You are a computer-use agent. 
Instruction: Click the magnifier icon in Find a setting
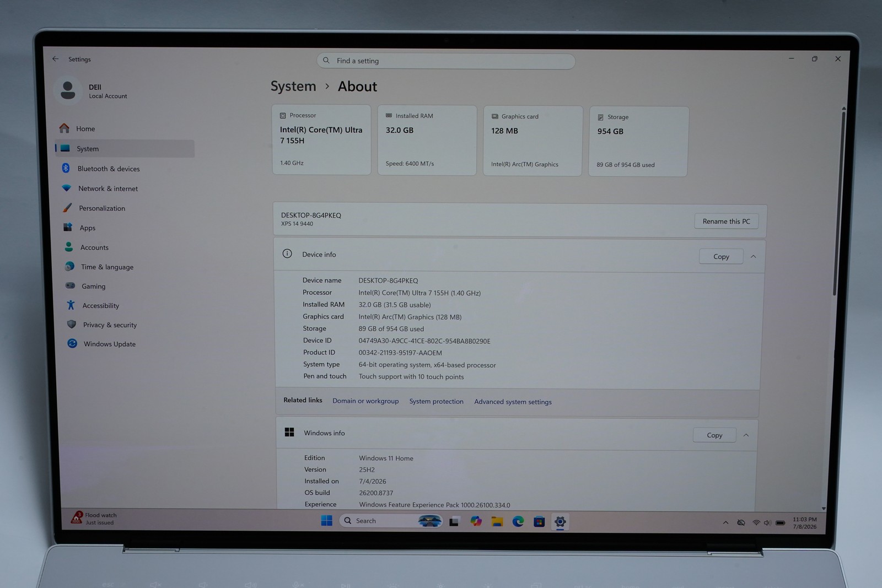[326, 60]
